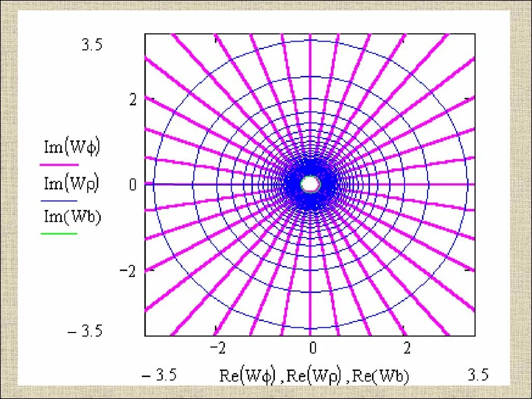The image size is (532, 399).
Task: Click the Im(Wb) legend label
Action: coord(73,217)
